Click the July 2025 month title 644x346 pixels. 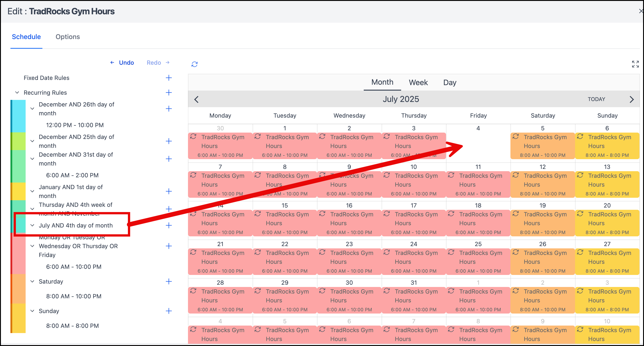point(401,99)
